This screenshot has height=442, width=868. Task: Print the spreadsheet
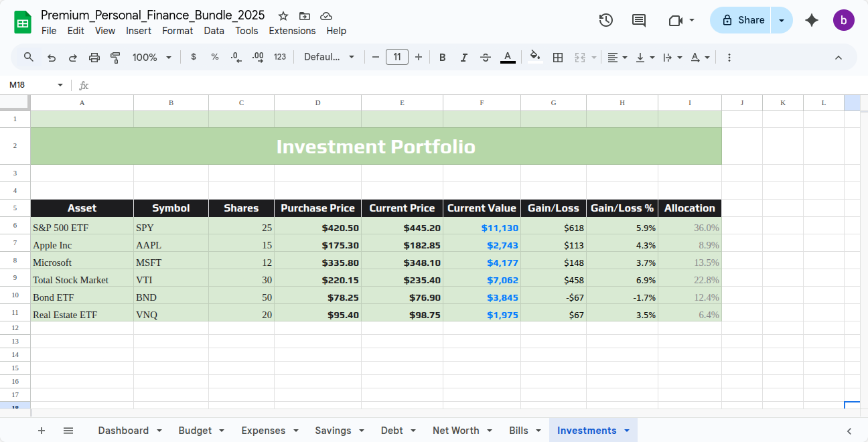click(x=94, y=58)
